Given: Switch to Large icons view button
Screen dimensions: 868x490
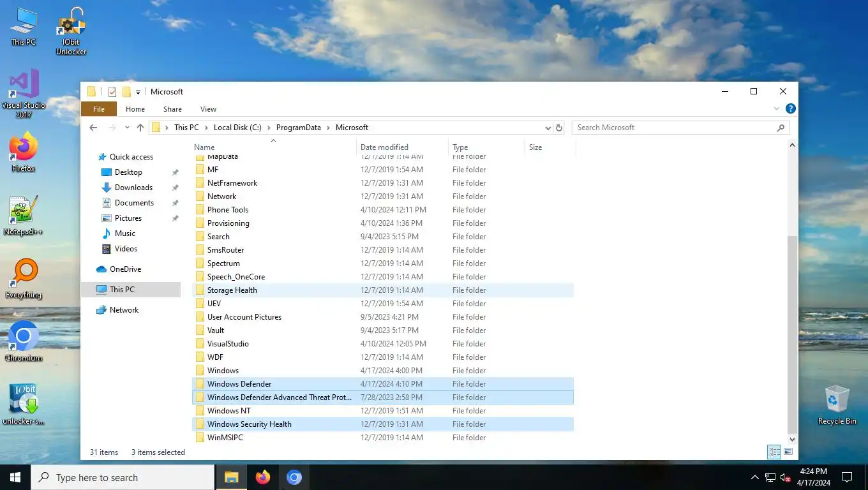Looking at the screenshot, I should 788,452.
